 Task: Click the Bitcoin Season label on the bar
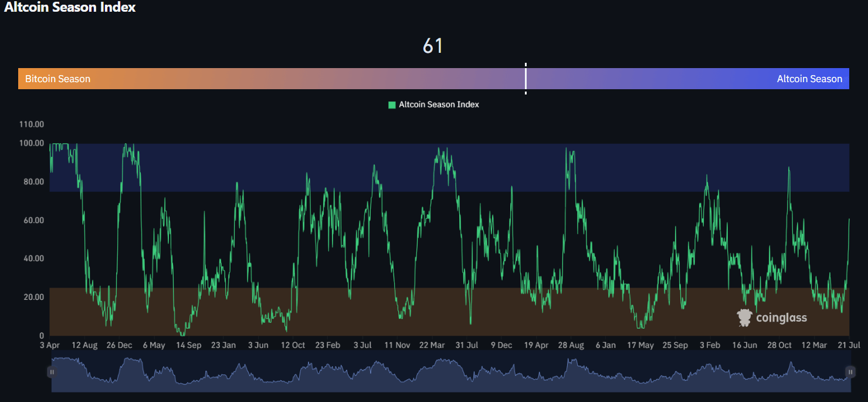pyautogui.click(x=57, y=79)
